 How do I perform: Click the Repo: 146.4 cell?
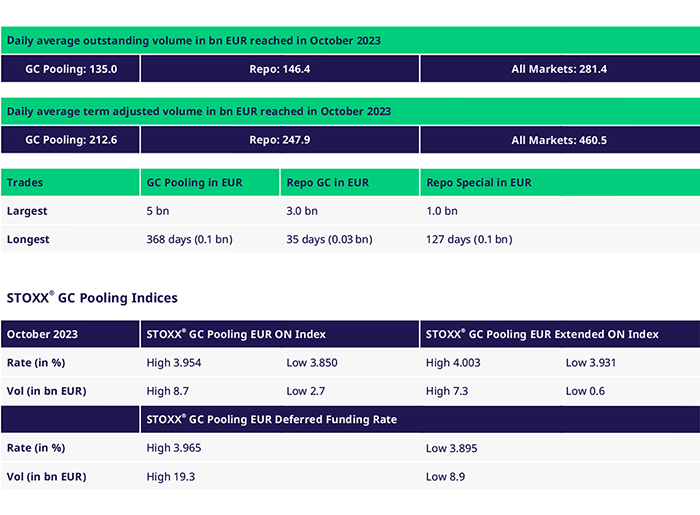click(x=279, y=69)
